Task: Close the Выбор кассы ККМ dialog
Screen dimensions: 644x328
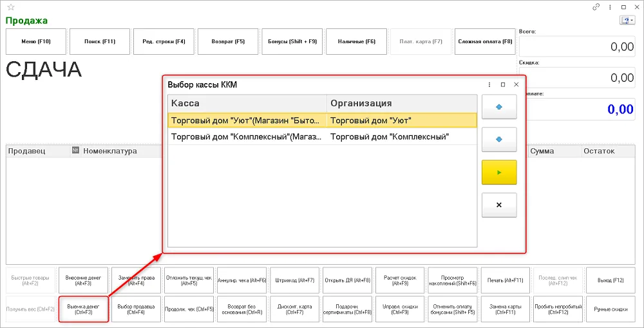Action: 516,84
